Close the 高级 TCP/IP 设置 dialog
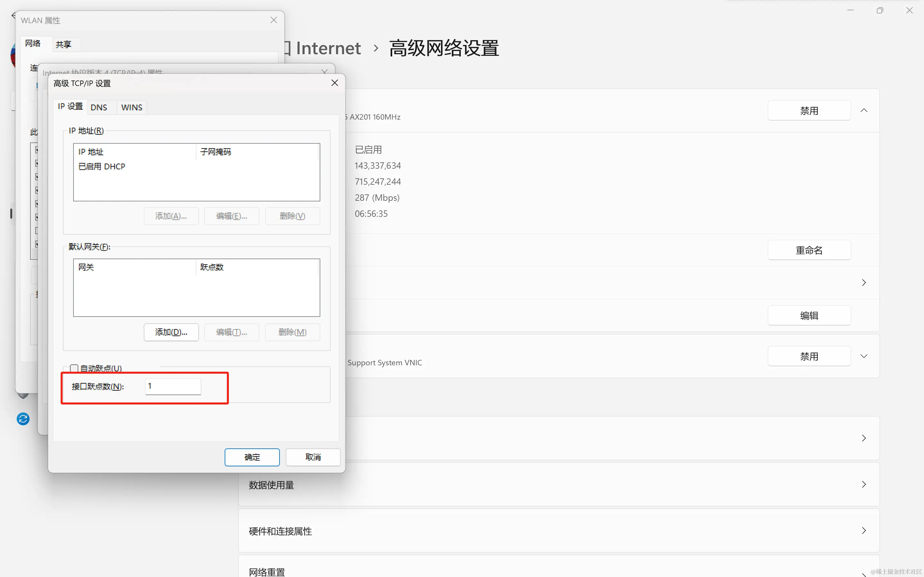Screen dimensions: 924x577 pos(334,83)
